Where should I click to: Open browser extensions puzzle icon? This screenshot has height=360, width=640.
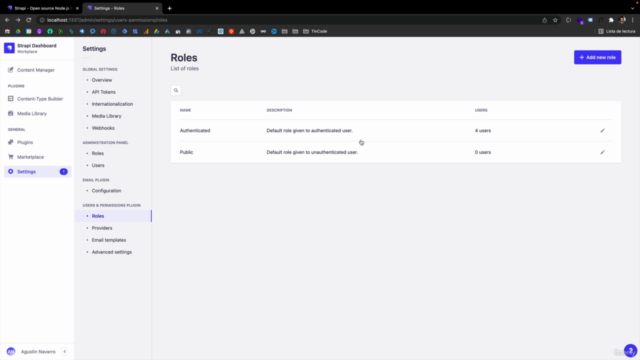611,20
